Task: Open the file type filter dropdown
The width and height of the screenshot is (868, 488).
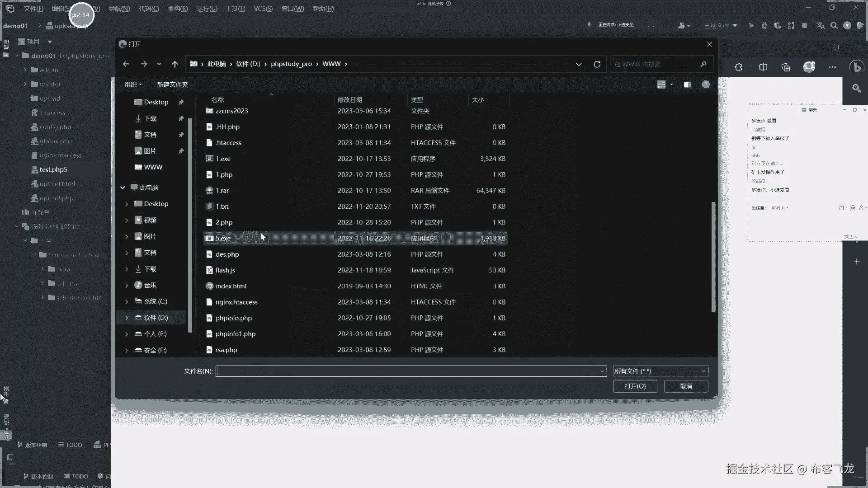Action: click(660, 371)
